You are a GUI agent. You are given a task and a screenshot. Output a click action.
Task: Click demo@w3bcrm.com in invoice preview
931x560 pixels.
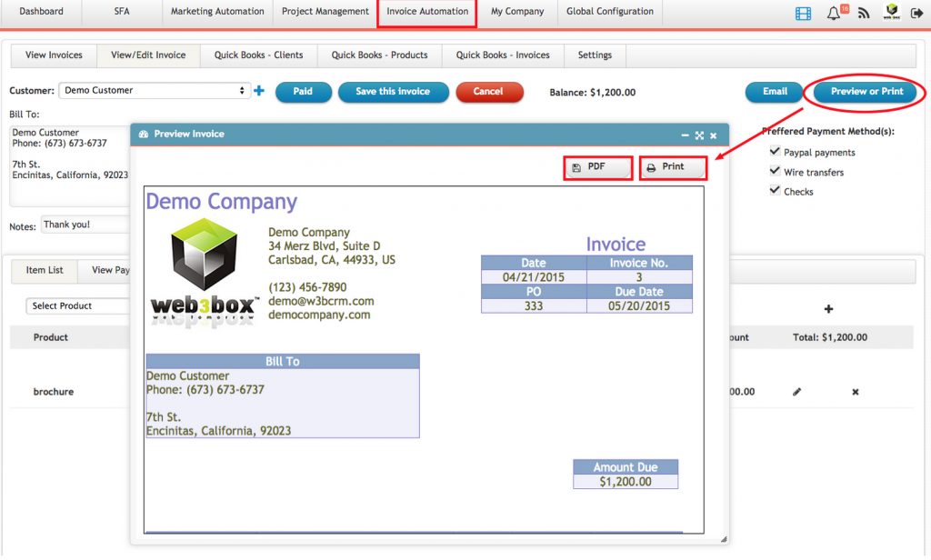point(321,301)
